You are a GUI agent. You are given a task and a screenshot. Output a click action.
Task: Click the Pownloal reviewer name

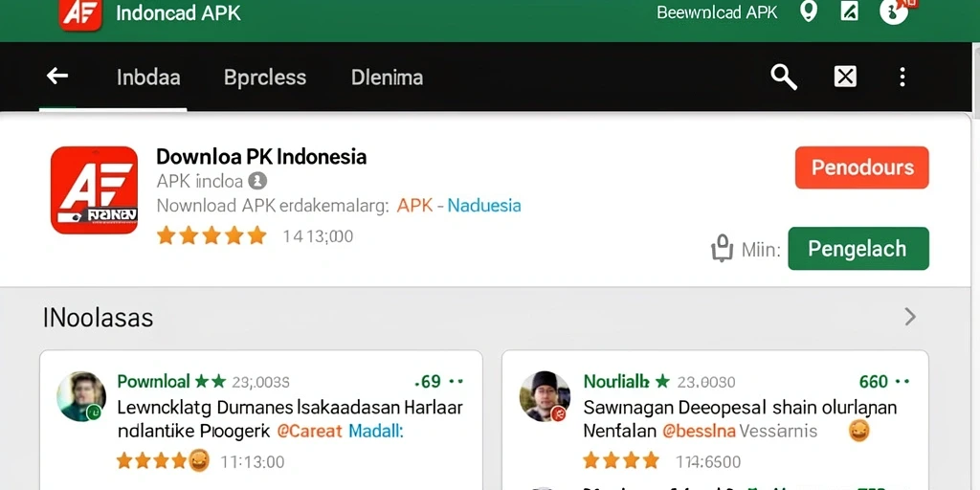(154, 381)
